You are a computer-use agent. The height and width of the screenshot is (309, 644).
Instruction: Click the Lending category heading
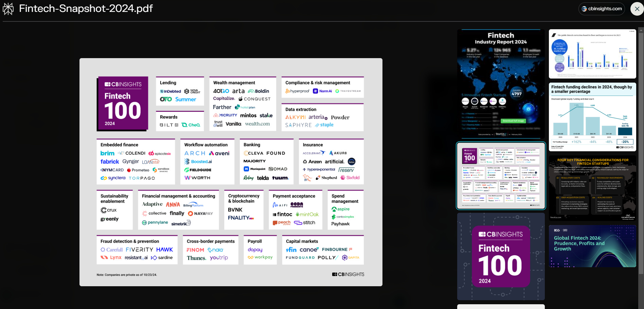pos(168,83)
